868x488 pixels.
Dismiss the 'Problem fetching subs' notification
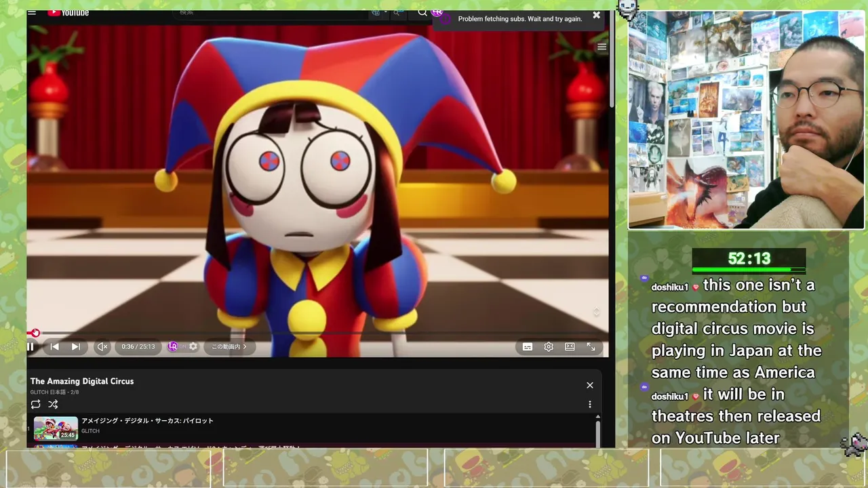click(x=596, y=15)
